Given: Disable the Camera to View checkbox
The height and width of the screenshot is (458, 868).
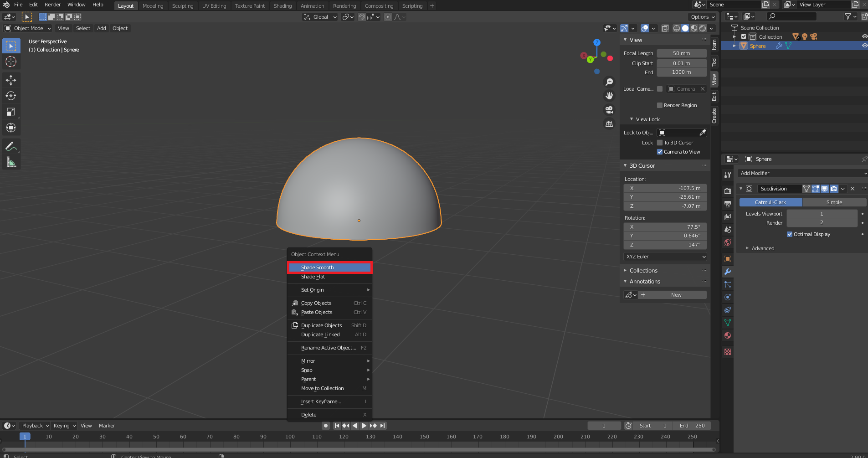Looking at the screenshot, I should point(659,152).
